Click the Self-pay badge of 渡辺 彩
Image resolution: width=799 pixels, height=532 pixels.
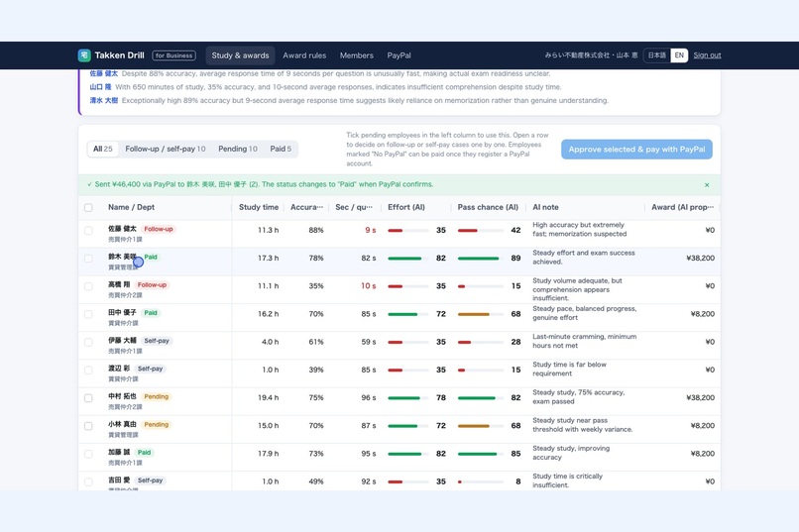tap(150, 369)
